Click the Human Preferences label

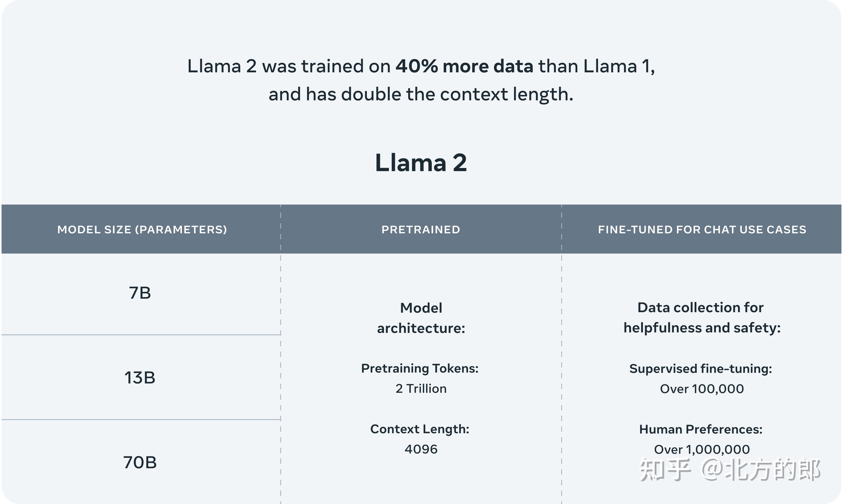pyautogui.click(x=701, y=430)
